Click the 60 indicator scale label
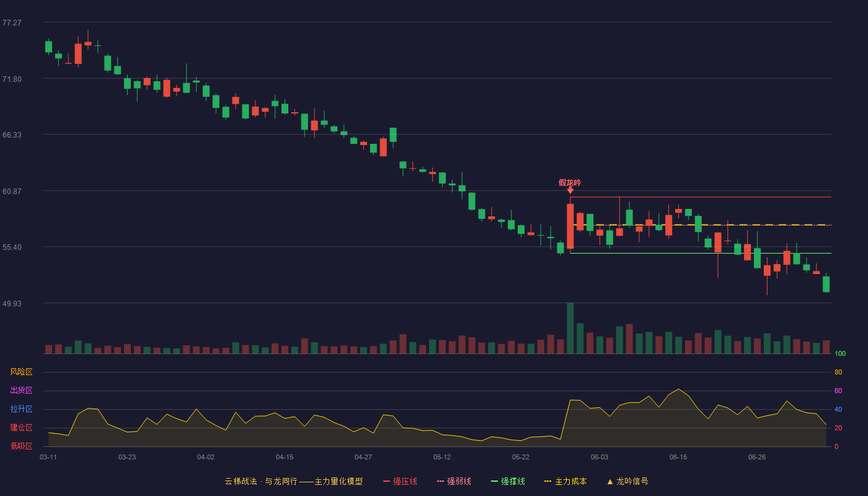Image resolution: width=868 pixels, height=496 pixels. click(x=838, y=391)
